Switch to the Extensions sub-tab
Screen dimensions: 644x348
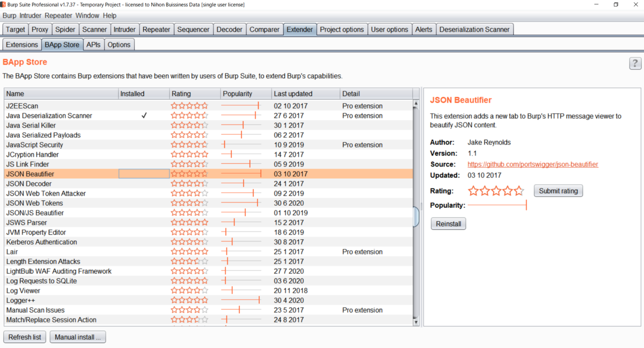(x=22, y=45)
